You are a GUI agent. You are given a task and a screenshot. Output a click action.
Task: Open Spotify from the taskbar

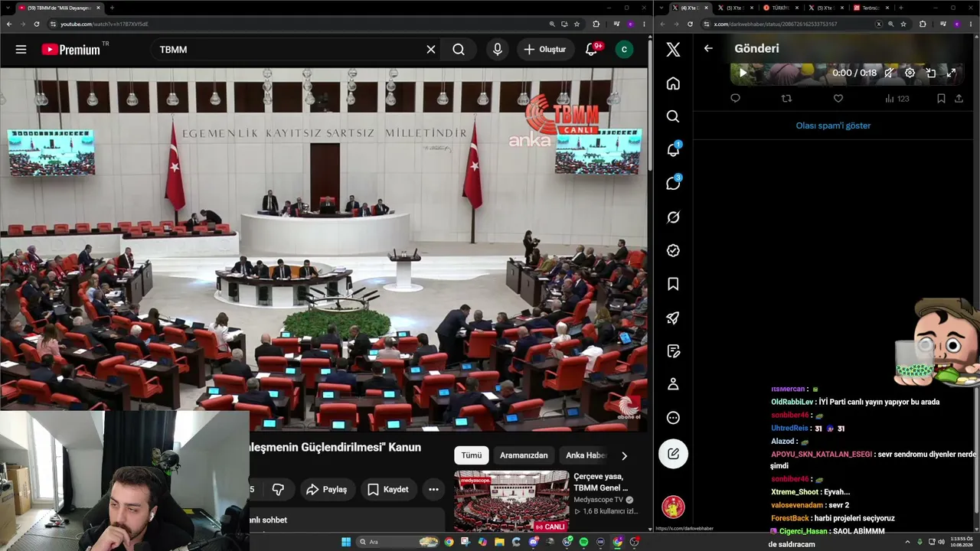pos(583,542)
